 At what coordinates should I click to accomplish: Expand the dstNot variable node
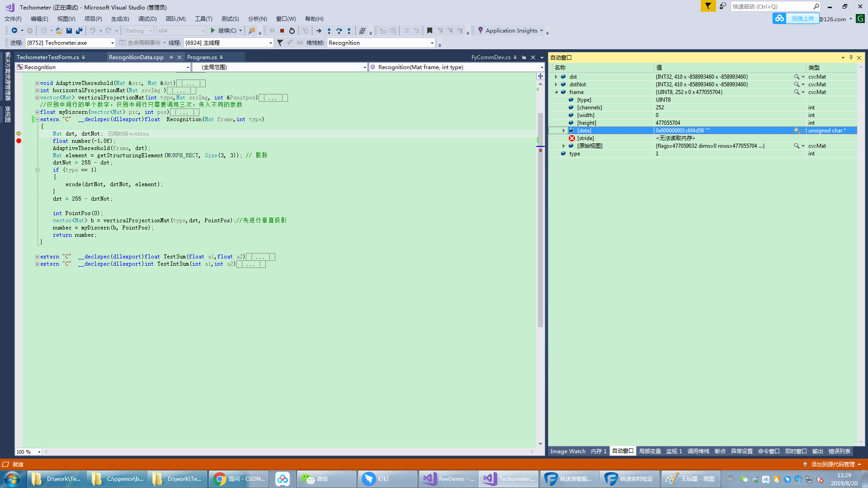click(556, 84)
